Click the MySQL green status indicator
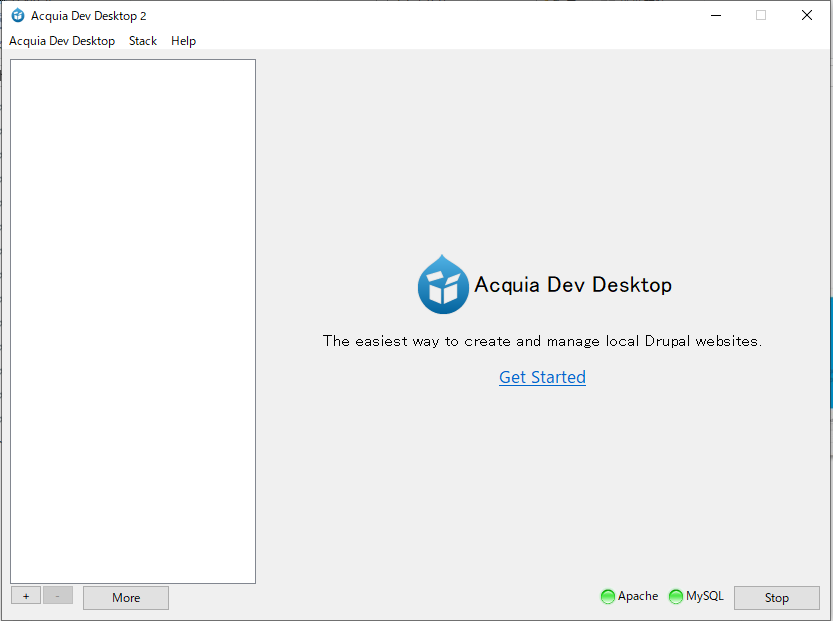The image size is (833, 621). point(676,597)
